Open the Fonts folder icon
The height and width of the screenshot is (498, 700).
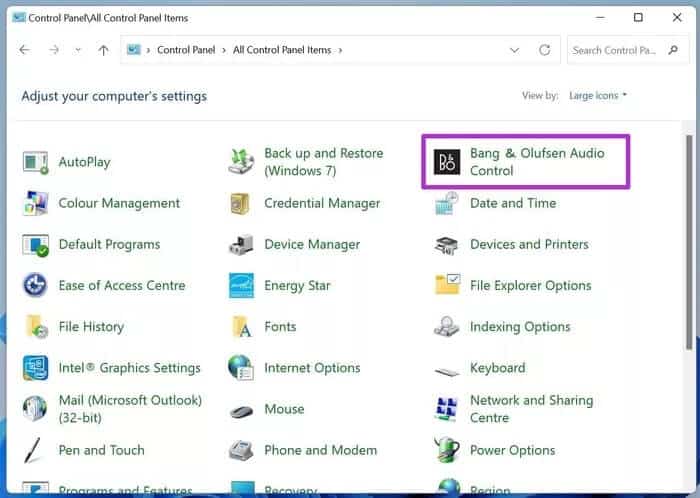pyautogui.click(x=242, y=327)
